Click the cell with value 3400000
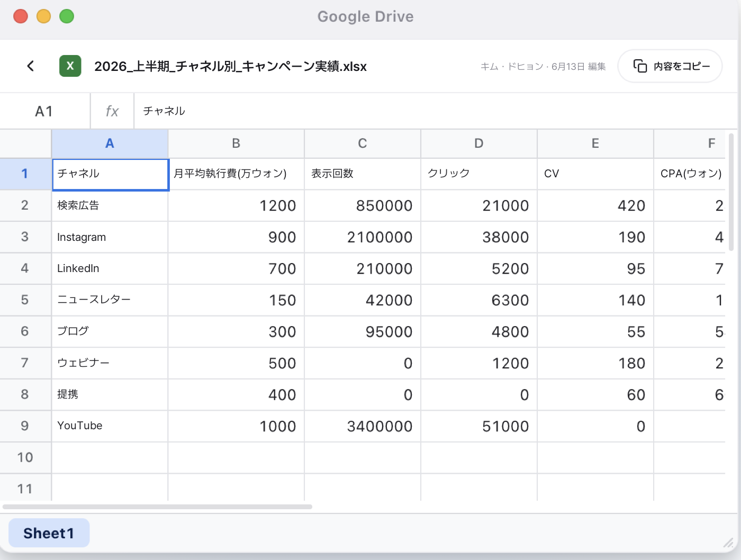Viewport: 741px width, 560px height. pos(363,426)
